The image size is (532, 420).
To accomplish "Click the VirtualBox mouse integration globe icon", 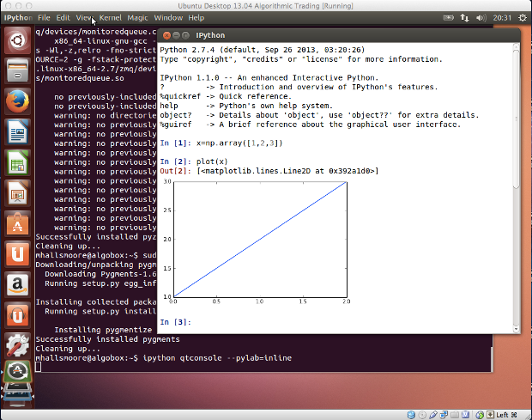I will coord(480,415).
